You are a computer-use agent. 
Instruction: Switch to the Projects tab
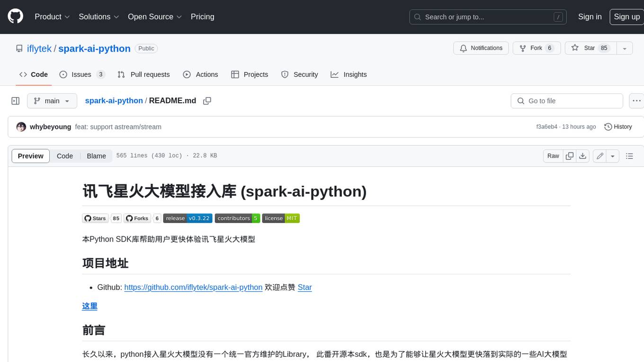[x=250, y=74]
